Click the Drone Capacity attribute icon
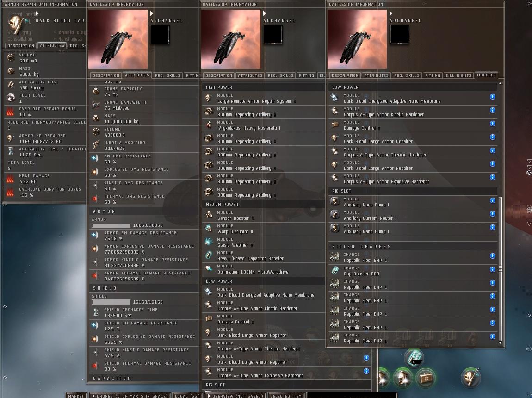Screen dimensions: 532x398 pyautogui.click(x=96, y=91)
